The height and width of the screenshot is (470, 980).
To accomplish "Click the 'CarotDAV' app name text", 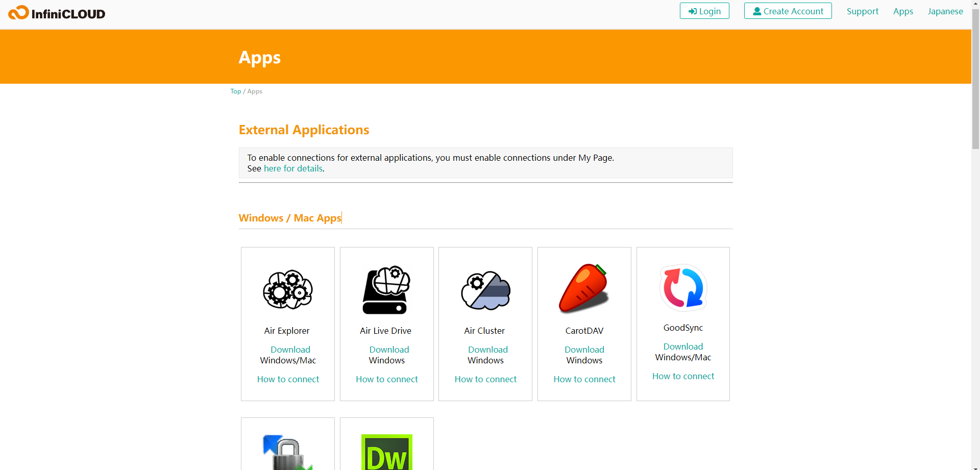I will pyautogui.click(x=584, y=331).
